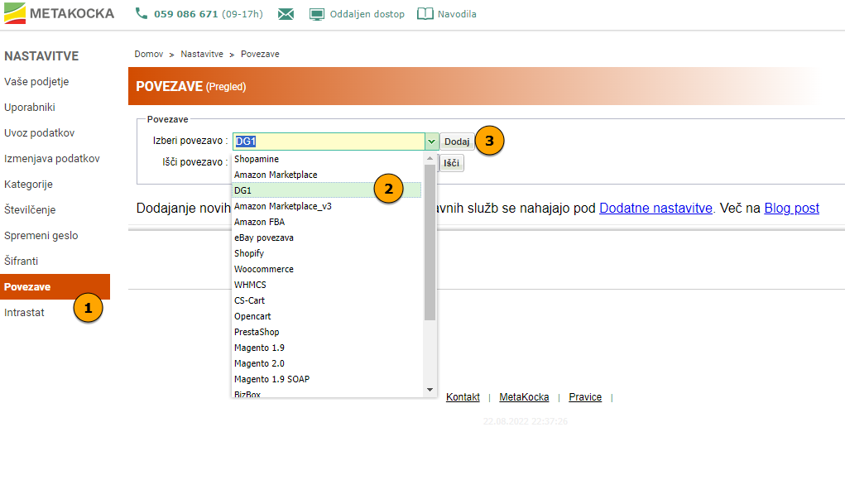Open the Dodatne nastavitve link
Screen dimensions: 845x504
click(x=655, y=208)
